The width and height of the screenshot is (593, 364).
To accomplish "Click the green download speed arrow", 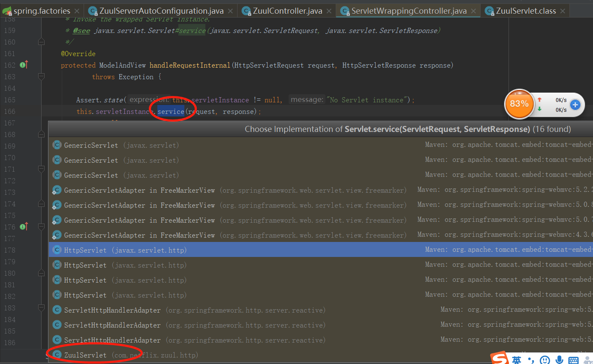I will [x=539, y=109].
